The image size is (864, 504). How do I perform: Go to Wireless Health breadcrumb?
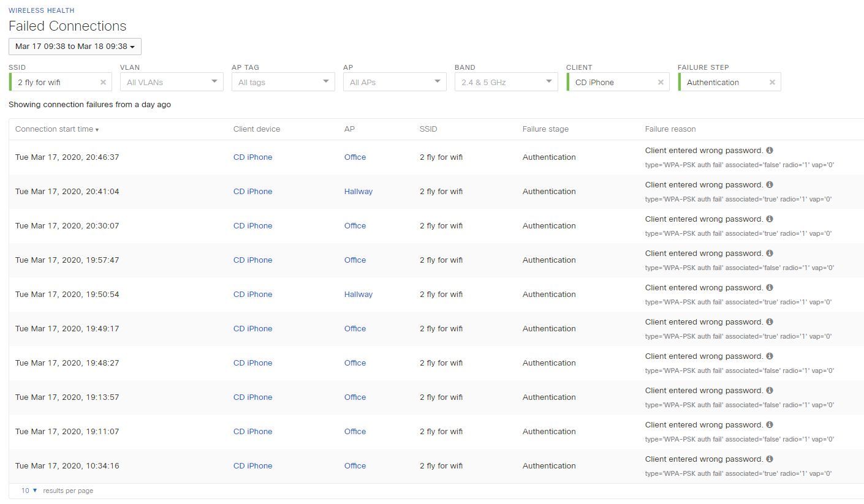(x=42, y=10)
